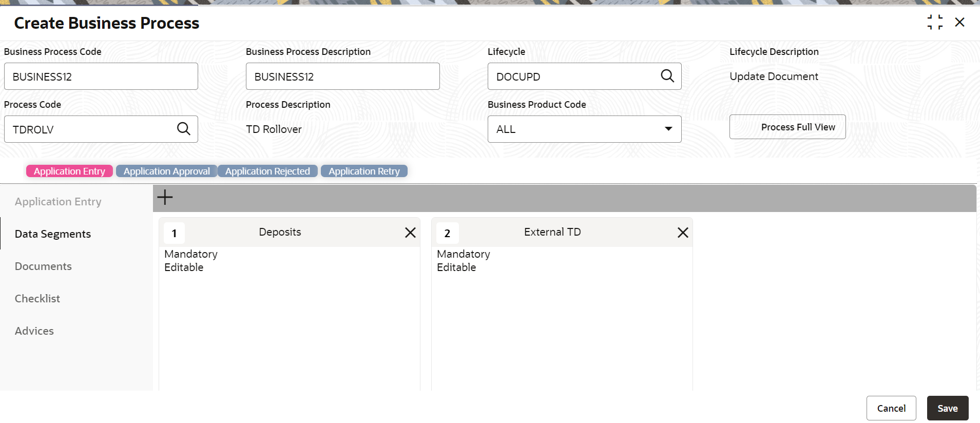Click the Process Code search magnifier icon
The width and height of the screenshot is (980, 423).
tap(183, 129)
